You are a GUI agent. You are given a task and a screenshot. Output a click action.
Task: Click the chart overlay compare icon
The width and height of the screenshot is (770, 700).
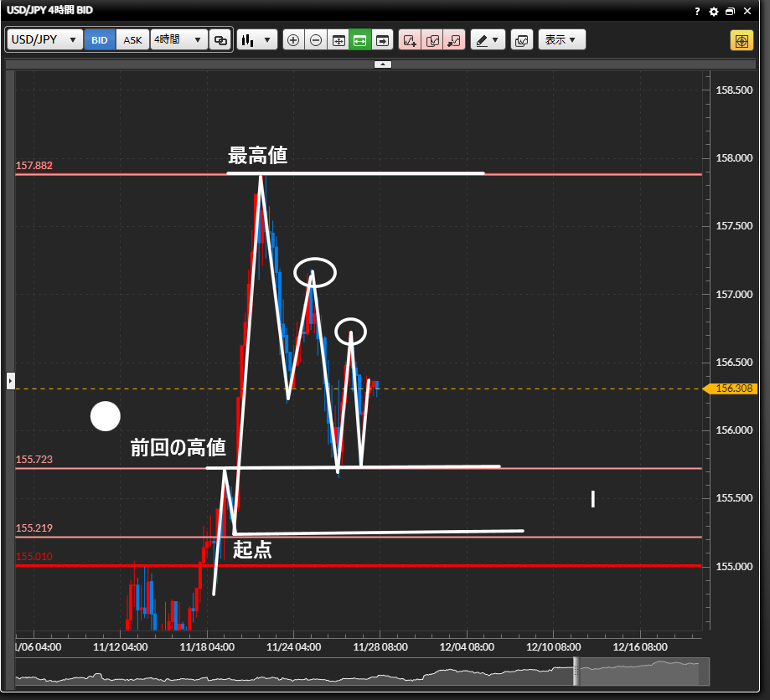(521, 40)
